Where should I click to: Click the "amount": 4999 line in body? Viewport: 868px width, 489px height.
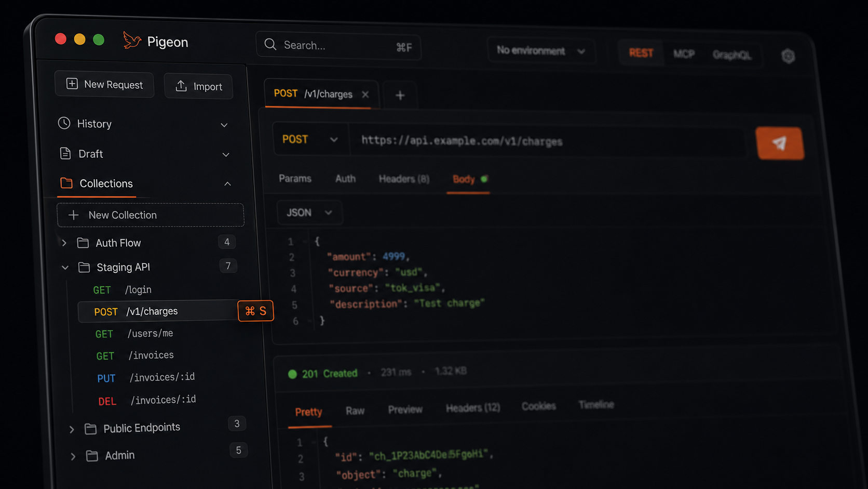369,257
